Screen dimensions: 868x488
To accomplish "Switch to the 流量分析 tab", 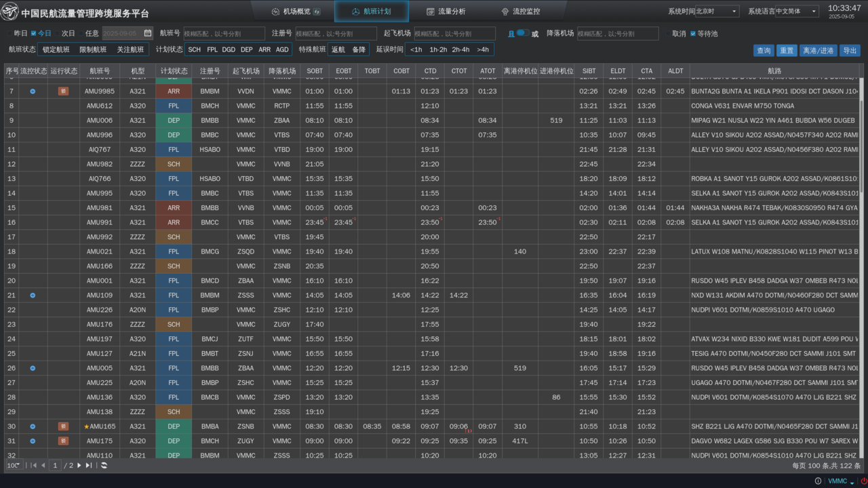I will [x=446, y=12].
